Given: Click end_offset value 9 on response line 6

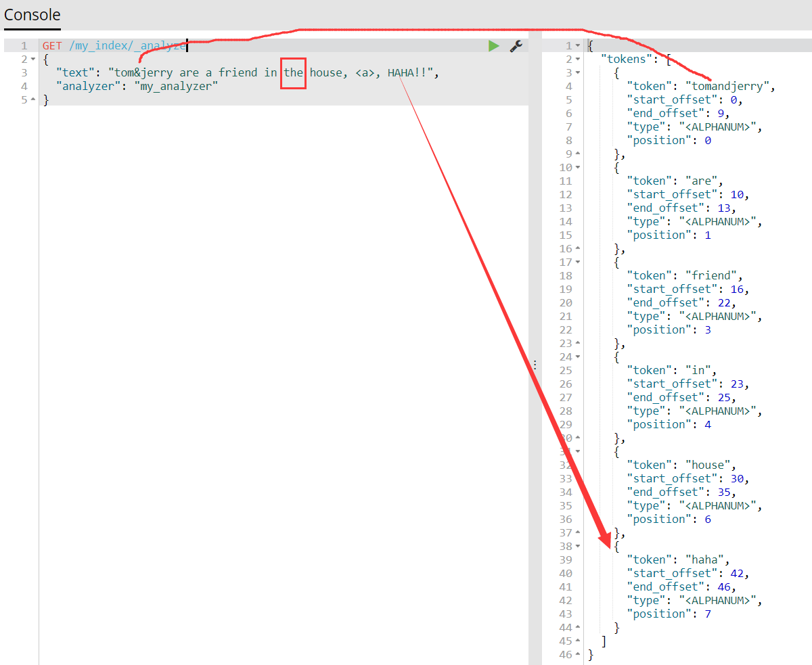Looking at the screenshot, I should tap(721, 113).
